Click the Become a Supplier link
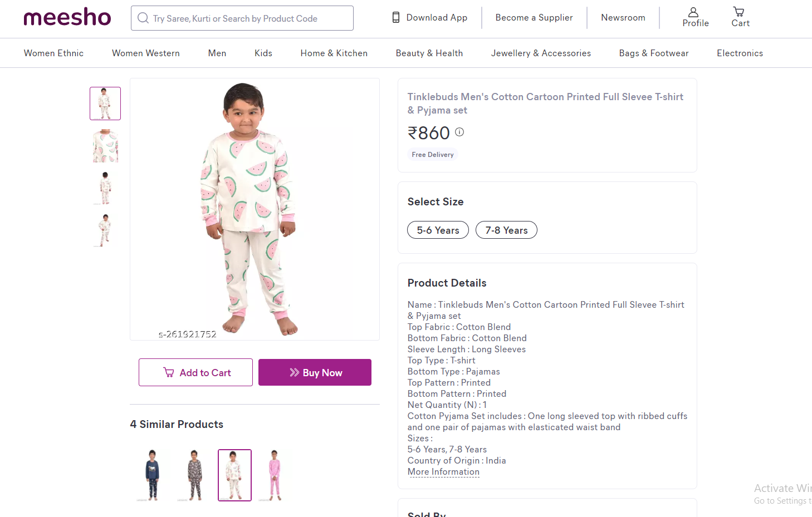This screenshot has width=812, height=517. click(534, 18)
